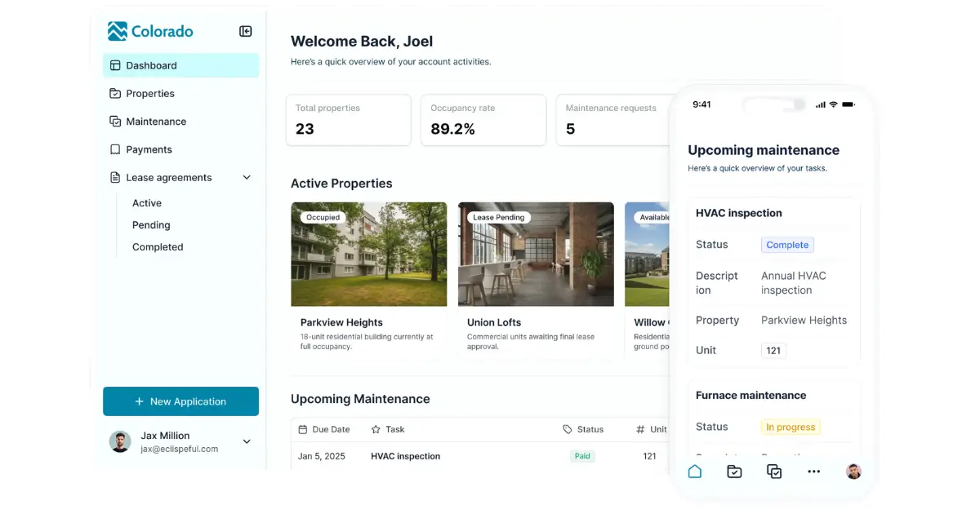Viewport: 980px width, 514px height.
Task: Collapse the Lease agreements section
Action: pos(247,177)
